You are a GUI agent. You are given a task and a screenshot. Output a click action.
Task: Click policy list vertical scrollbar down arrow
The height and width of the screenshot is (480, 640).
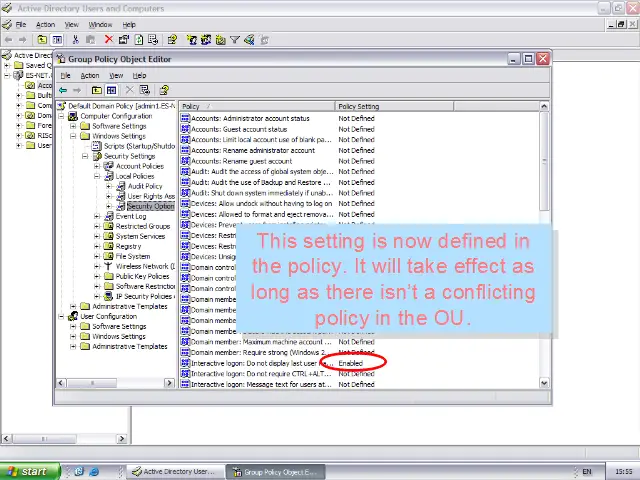point(544,383)
